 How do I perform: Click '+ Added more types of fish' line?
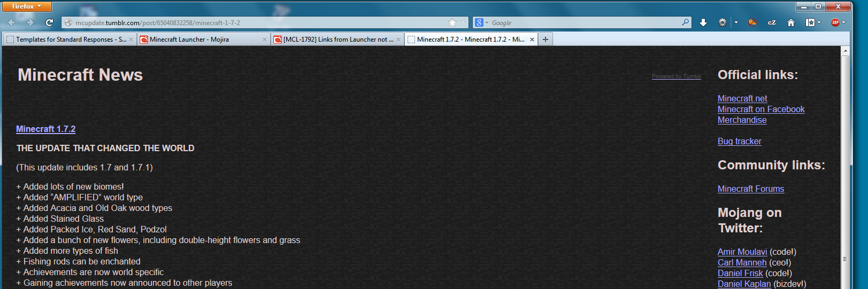click(x=67, y=251)
